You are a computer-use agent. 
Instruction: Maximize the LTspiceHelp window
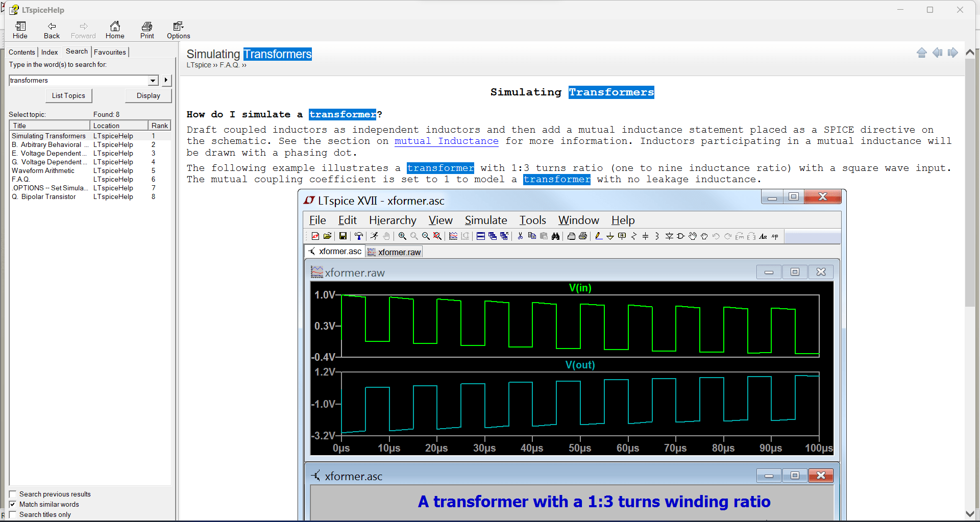930,10
